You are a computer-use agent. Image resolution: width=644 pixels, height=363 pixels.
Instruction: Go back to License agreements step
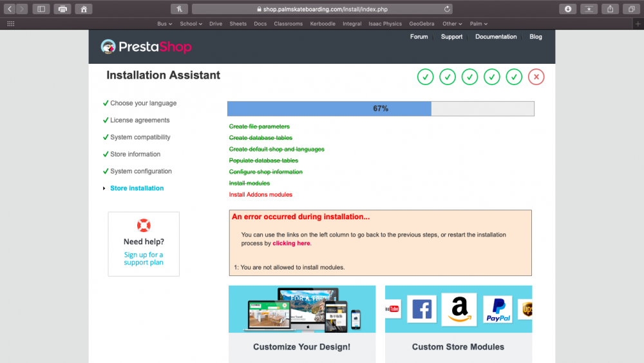140,120
